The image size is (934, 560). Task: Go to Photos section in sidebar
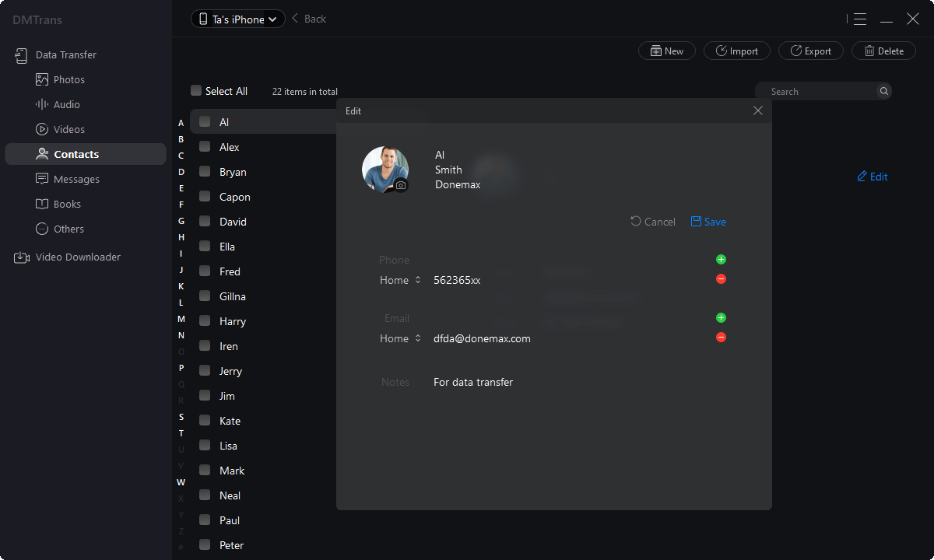(68, 79)
